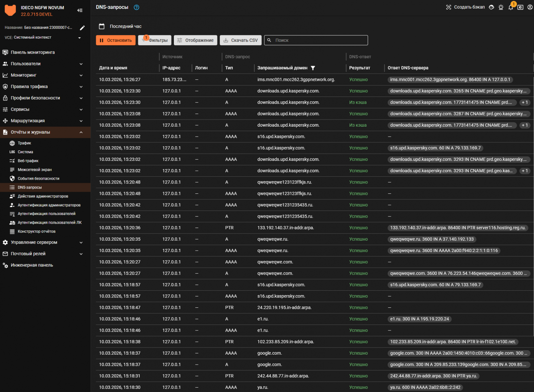Collapse the left sidebar menu

pyautogui.click(x=80, y=10)
